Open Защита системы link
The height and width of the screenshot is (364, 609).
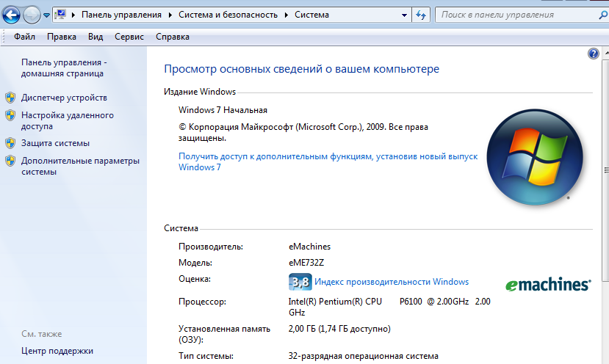click(x=55, y=143)
